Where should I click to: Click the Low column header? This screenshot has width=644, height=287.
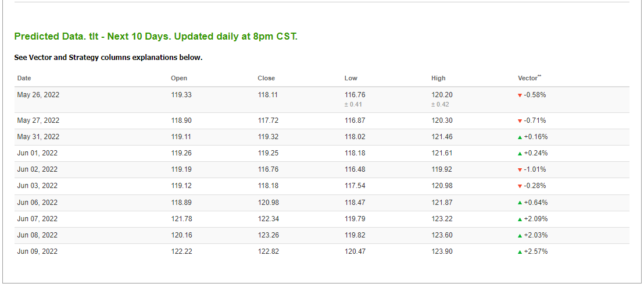pos(350,78)
